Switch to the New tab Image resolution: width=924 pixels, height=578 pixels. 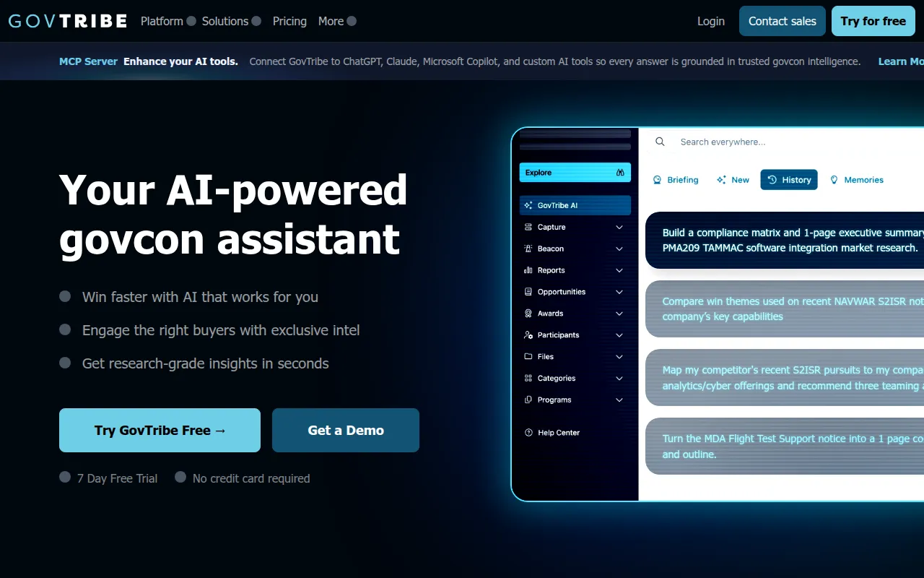[x=733, y=180]
